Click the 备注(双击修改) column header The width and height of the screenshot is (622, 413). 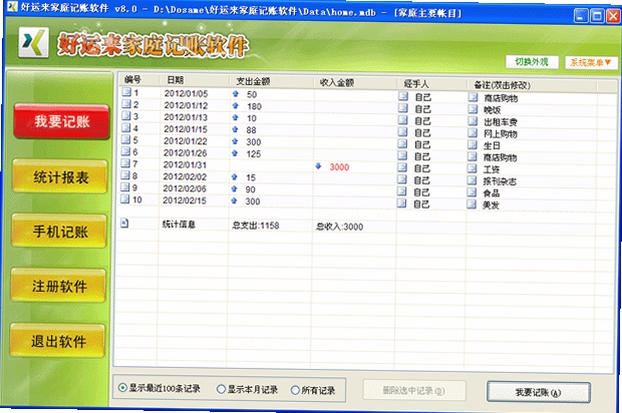(502, 85)
